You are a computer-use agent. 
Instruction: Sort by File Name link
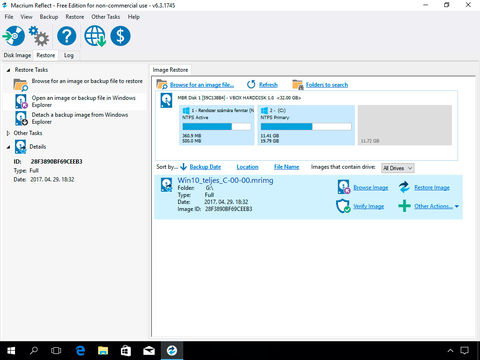coord(286,167)
